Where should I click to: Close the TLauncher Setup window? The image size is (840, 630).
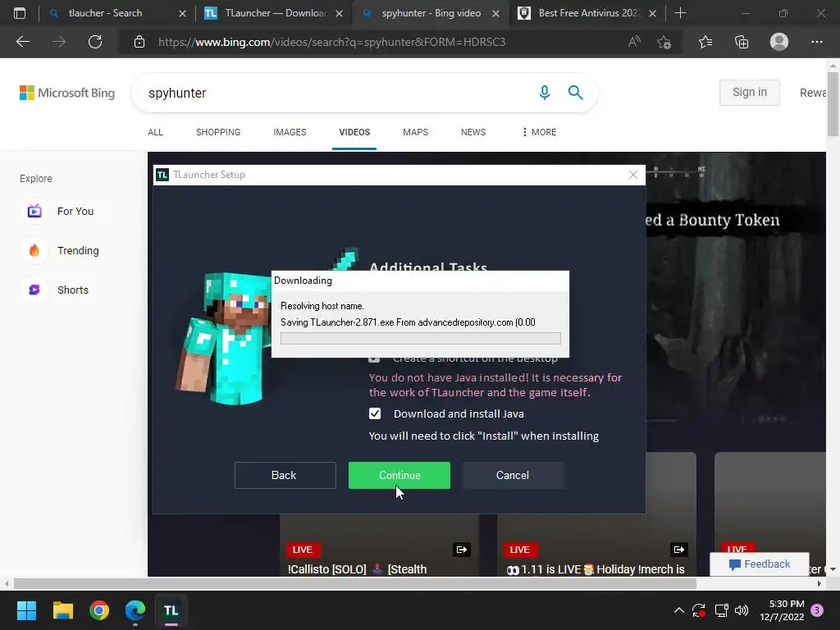coord(633,175)
